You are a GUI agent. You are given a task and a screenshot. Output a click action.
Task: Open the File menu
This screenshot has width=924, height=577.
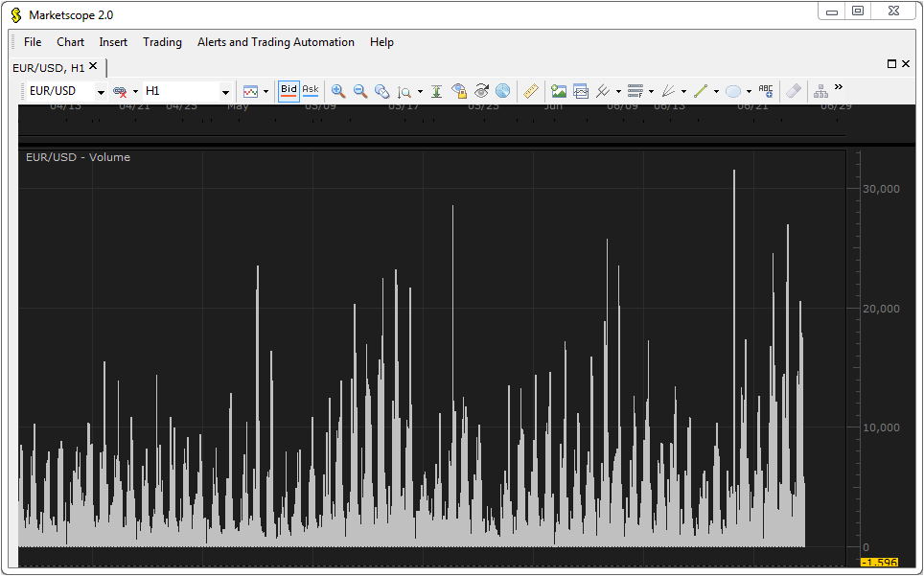pos(33,42)
